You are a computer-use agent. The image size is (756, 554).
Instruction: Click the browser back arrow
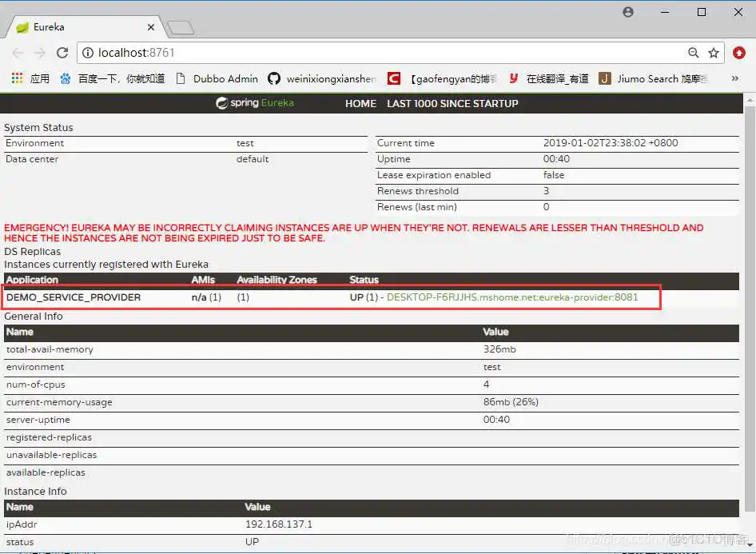pyautogui.click(x=18, y=53)
